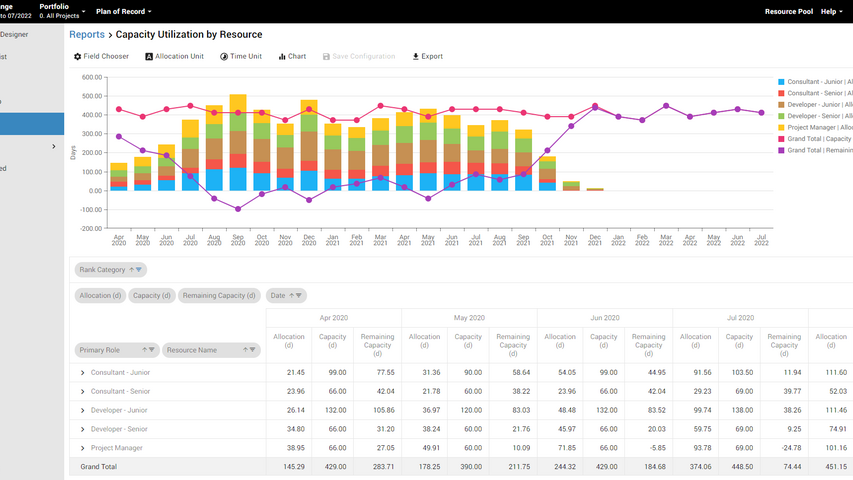Click the Rank Category filter funnel icon
Viewport: 853px width, 480px height.
pyautogui.click(x=139, y=270)
